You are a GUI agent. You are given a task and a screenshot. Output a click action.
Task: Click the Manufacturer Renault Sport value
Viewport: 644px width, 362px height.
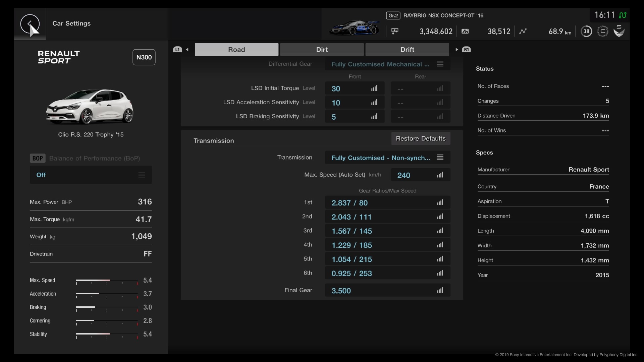click(x=589, y=170)
